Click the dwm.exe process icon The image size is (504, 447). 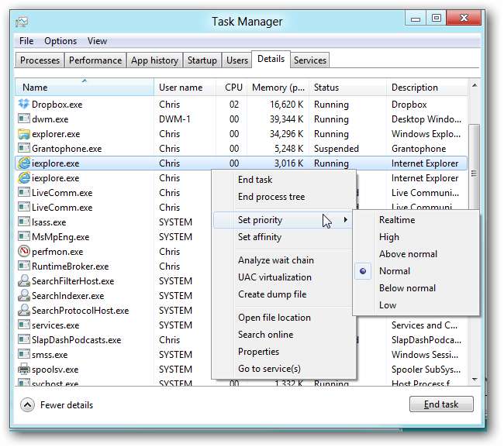(24, 119)
